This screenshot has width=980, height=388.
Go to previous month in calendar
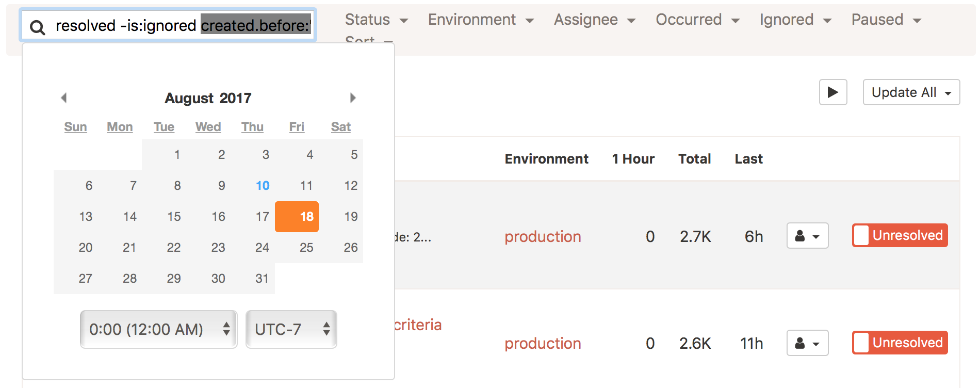tap(64, 98)
